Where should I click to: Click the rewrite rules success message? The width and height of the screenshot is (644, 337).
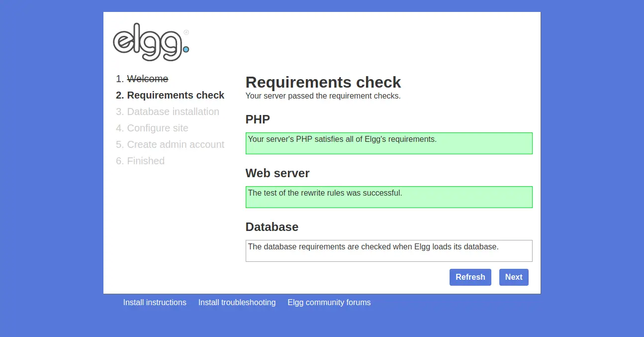click(389, 197)
